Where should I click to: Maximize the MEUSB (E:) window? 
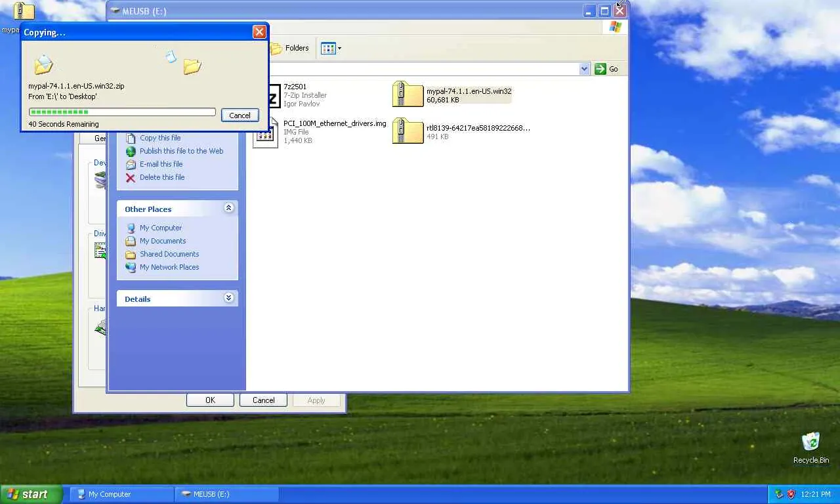[604, 11]
